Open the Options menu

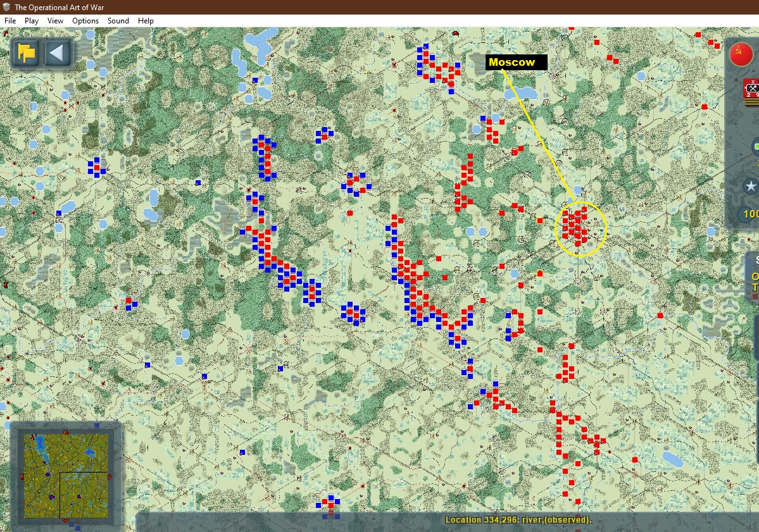85,21
